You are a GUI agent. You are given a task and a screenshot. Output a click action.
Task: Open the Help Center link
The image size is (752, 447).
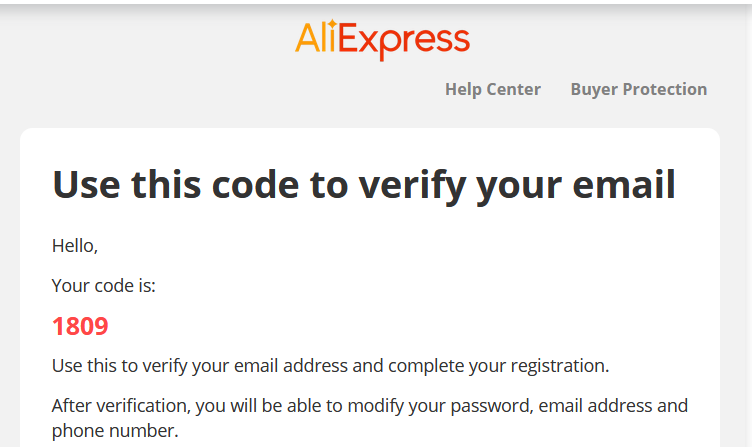[493, 89]
